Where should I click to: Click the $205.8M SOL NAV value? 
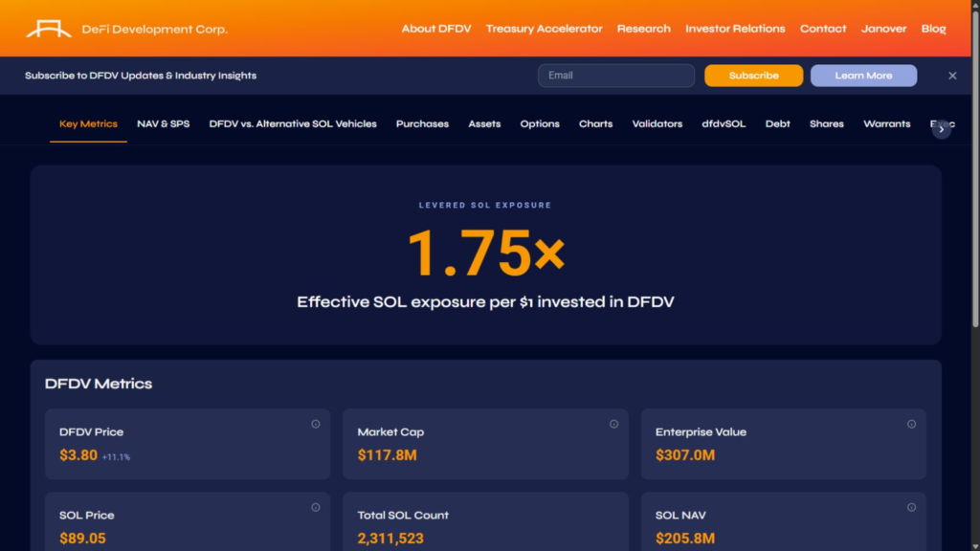[x=685, y=539]
